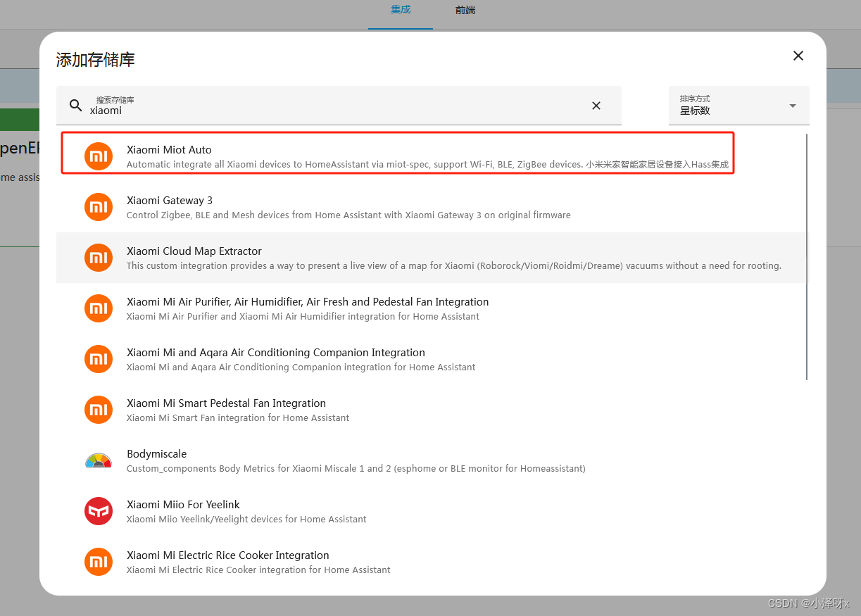Click the repository list scrollbar

[x=807, y=257]
